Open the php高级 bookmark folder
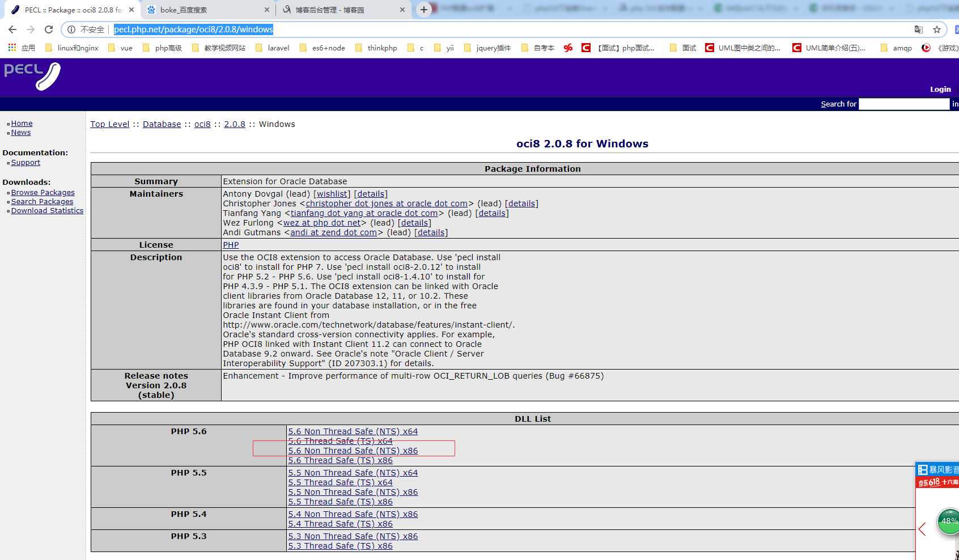The width and height of the screenshot is (959, 560). tap(162, 48)
